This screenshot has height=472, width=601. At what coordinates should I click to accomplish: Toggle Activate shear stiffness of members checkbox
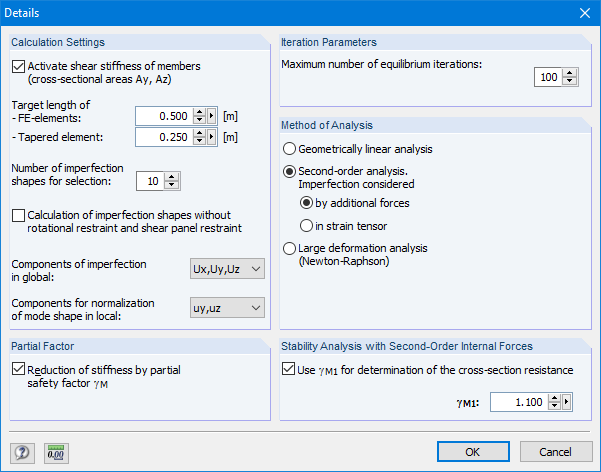(x=19, y=67)
